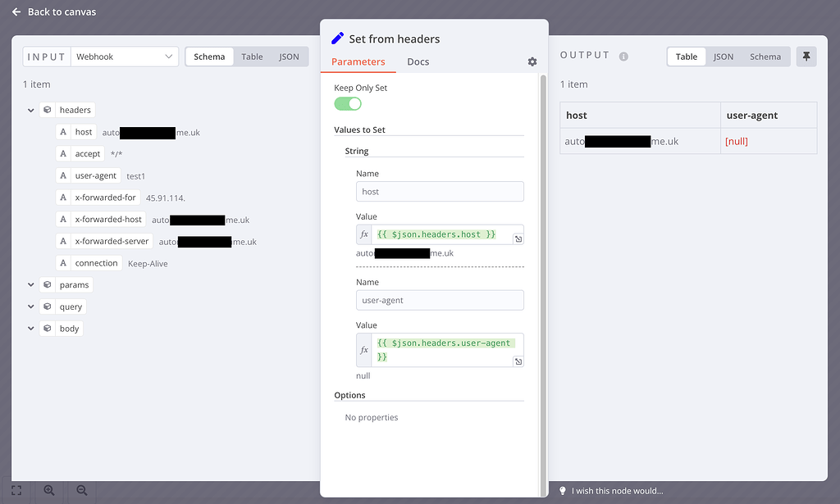Pin the output data

pos(806,56)
